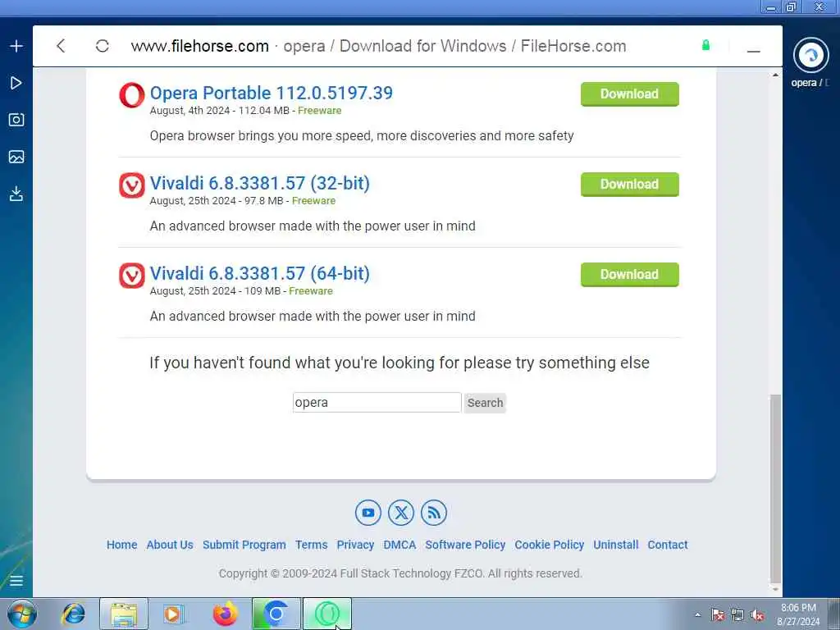Download Opera Portable
This screenshot has width=840, height=630.
629,94
